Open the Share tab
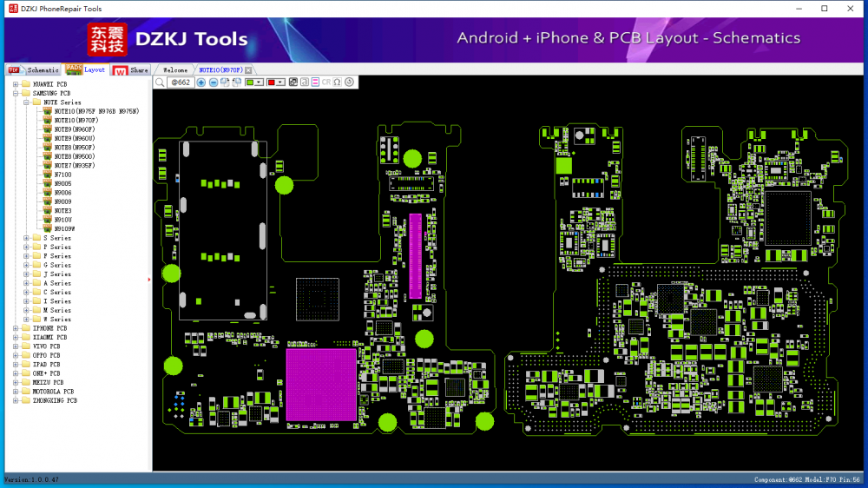The height and width of the screenshot is (488, 868). click(139, 70)
